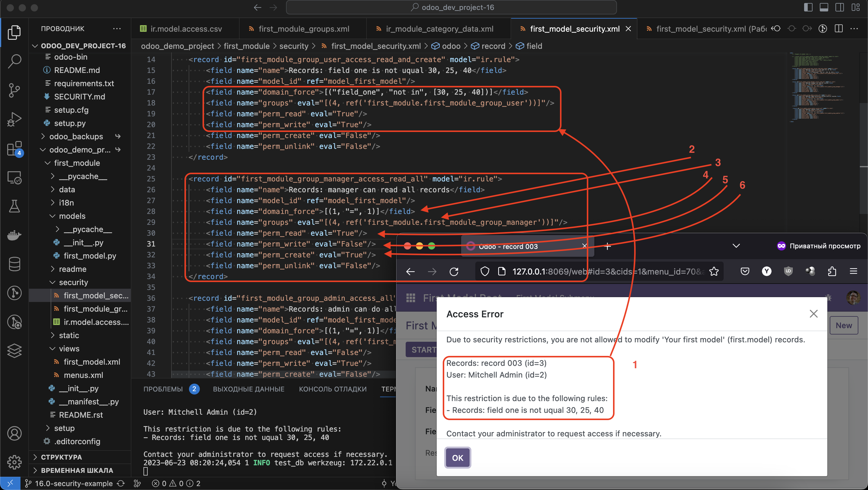Screen dimensions: 868x490
Task: Click the VS Code command center search box
Action: coord(451,8)
